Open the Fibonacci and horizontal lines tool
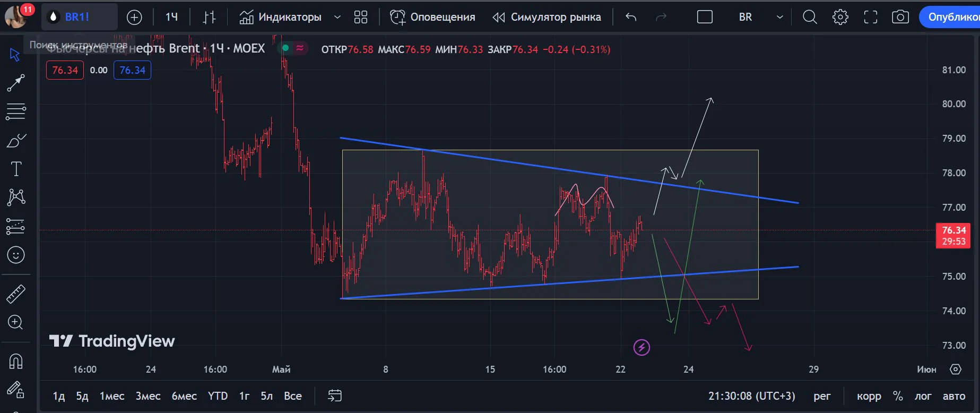This screenshot has width=980, height=413. coord(15,111)
